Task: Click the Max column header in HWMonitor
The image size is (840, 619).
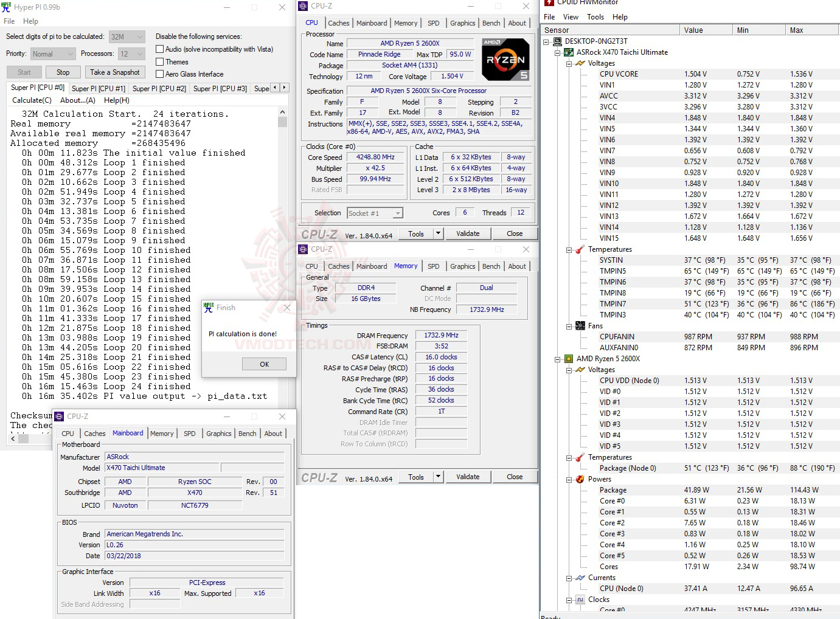Action: click(x=812, y=30)
